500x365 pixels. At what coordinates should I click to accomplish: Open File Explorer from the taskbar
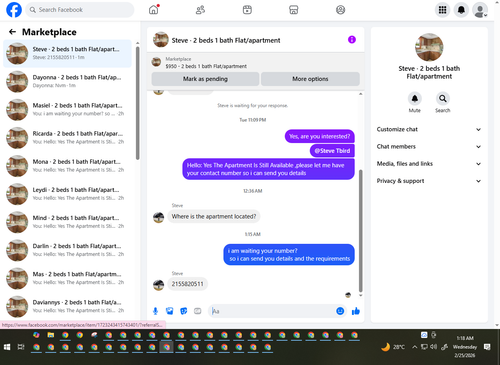(x=51, y=335)
